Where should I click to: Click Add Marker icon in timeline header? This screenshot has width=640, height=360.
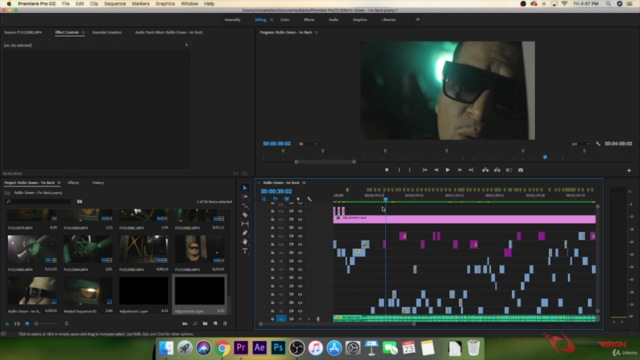coord(298,199)
